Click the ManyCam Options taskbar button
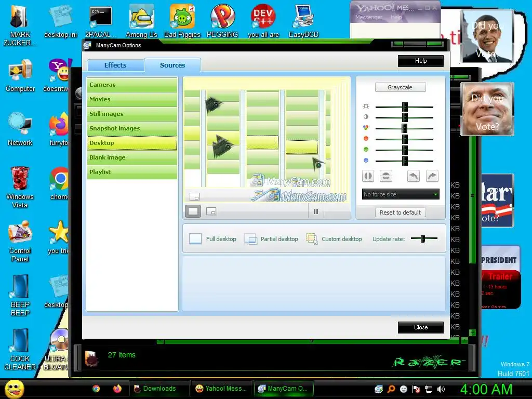This screenshot has width=532, height=399. [284, 389]
